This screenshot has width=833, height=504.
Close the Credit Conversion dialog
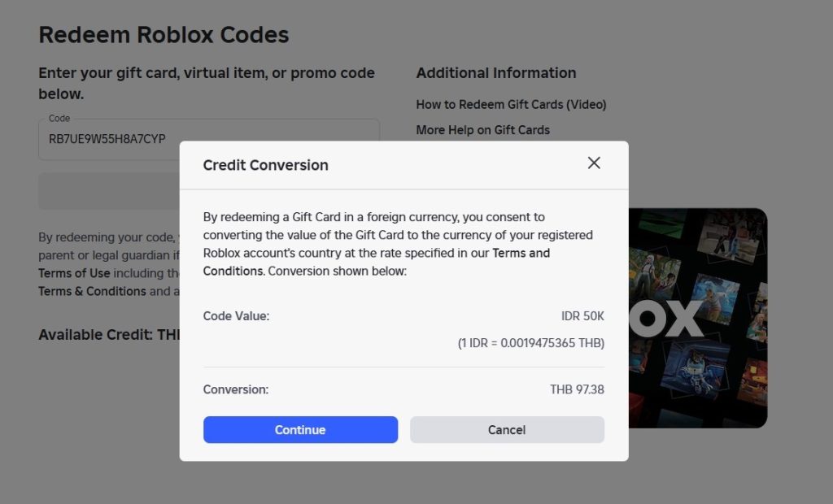click(x=594, y=163)
